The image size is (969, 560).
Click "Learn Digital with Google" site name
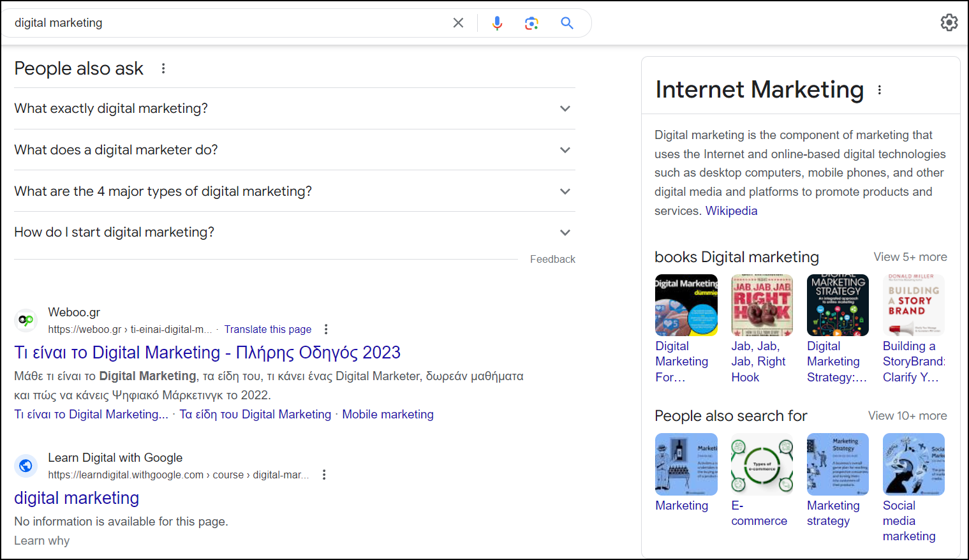[115, 458]
